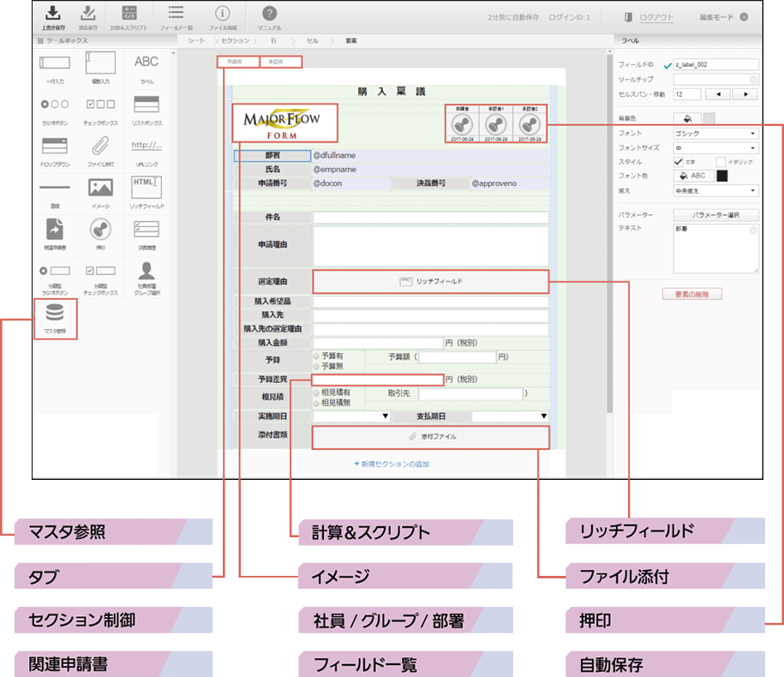
Task: Select the 押印 stamp tool in toolbox
Action: pos(100,231)
